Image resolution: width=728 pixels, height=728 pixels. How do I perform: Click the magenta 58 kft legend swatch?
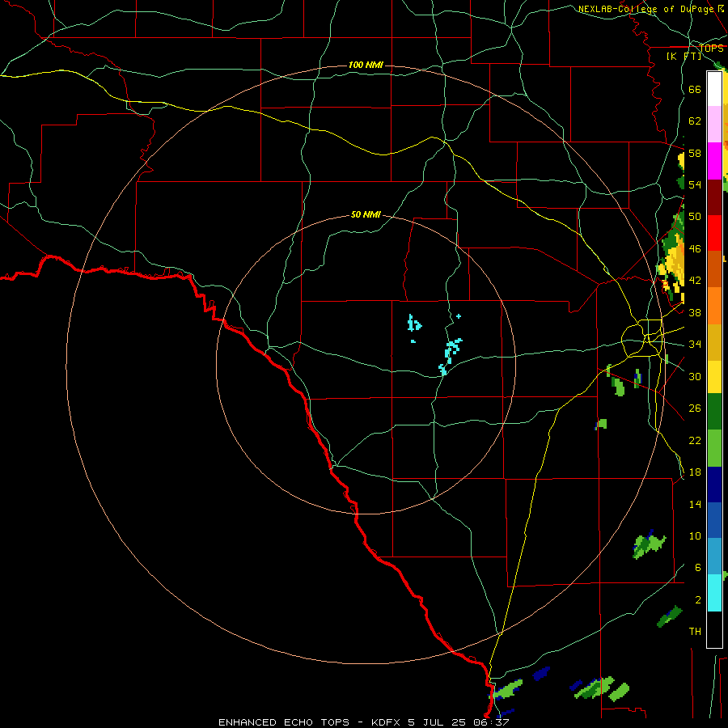[714, 161]
